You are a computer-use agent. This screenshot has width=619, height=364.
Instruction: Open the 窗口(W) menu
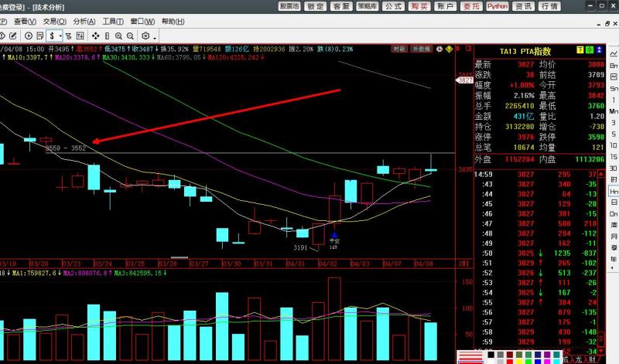pos(142,22)
